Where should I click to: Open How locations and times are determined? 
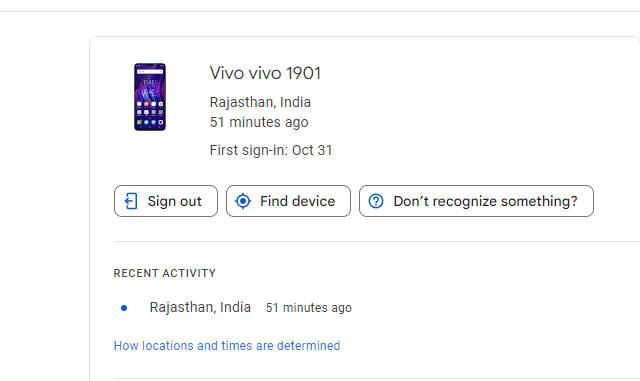[x=227, y=346]
